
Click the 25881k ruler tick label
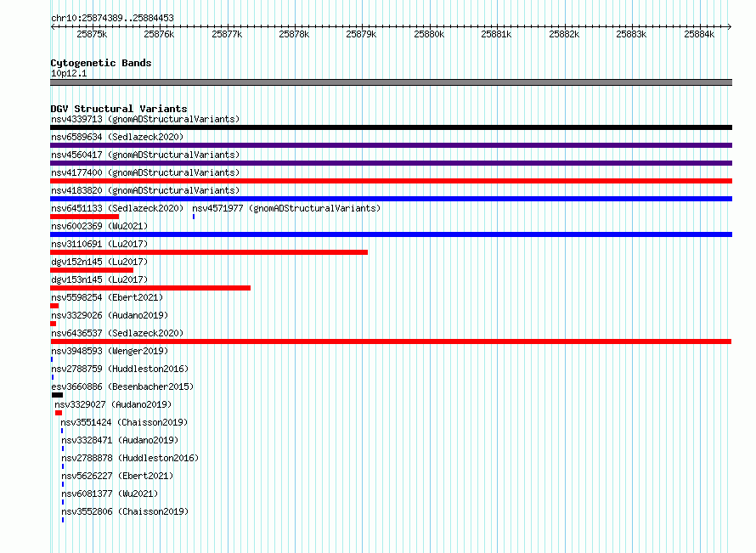coord(496,34)
